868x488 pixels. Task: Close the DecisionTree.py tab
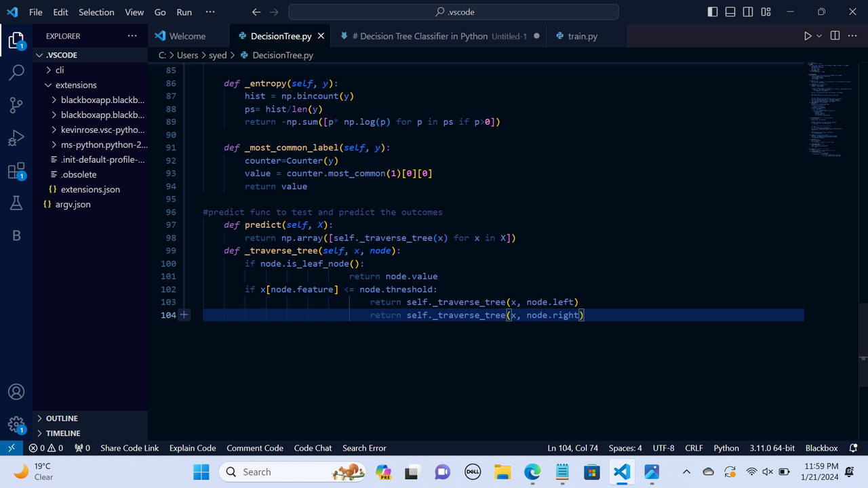[x=321, y=36]
